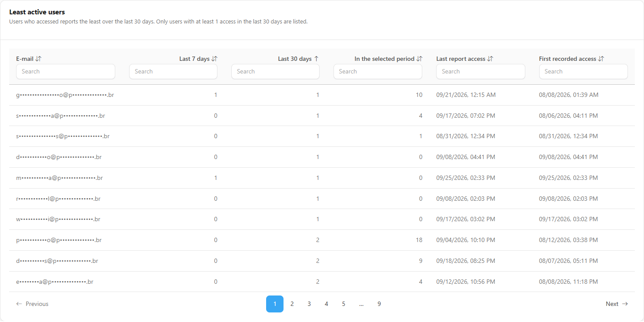Sort by E-mail column icon
The image size is (644, 322).
pyautogui.click(x=38, y=59)
